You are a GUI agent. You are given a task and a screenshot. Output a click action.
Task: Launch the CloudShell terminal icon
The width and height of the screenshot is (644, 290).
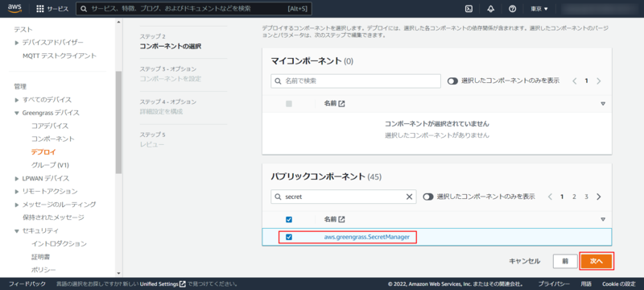pos(469,9)
